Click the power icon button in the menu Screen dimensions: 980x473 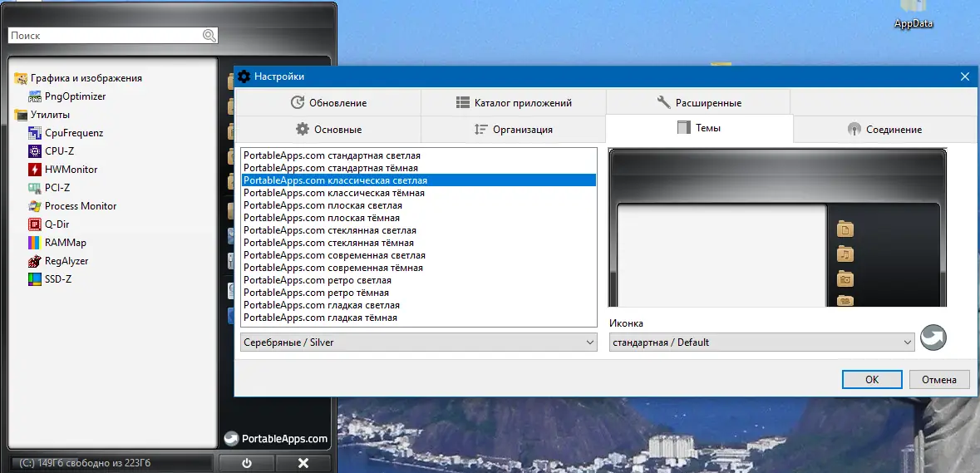pyautogui.click(x=246, y=463)
